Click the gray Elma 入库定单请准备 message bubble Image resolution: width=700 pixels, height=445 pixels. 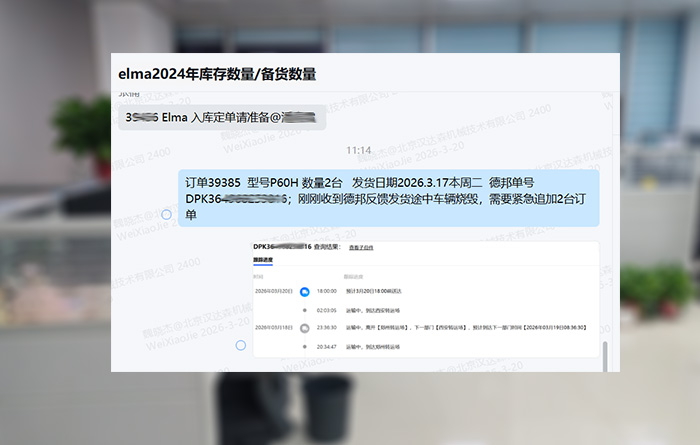point(222,117)
